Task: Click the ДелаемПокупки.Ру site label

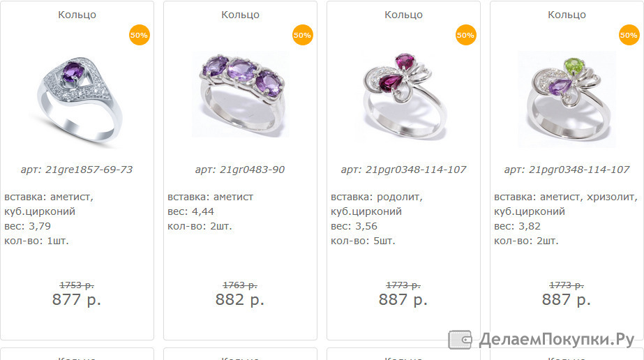Action: tap(557, 340)
